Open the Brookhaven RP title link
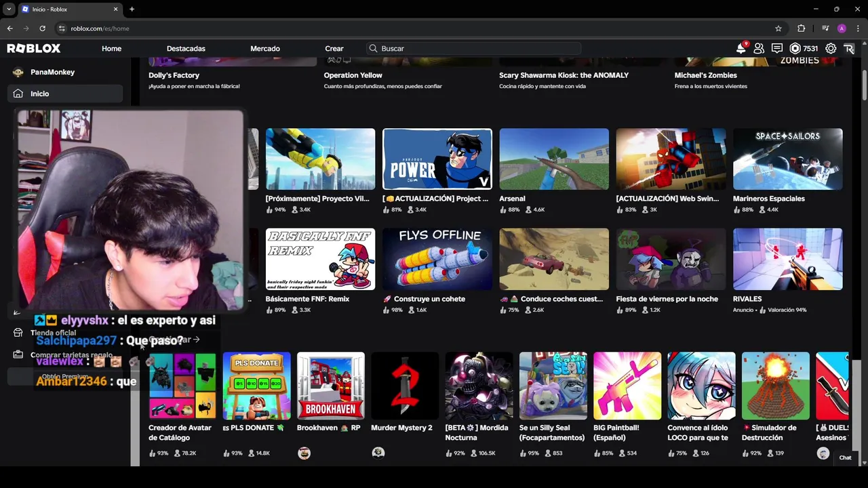 (x=328, y=428)
